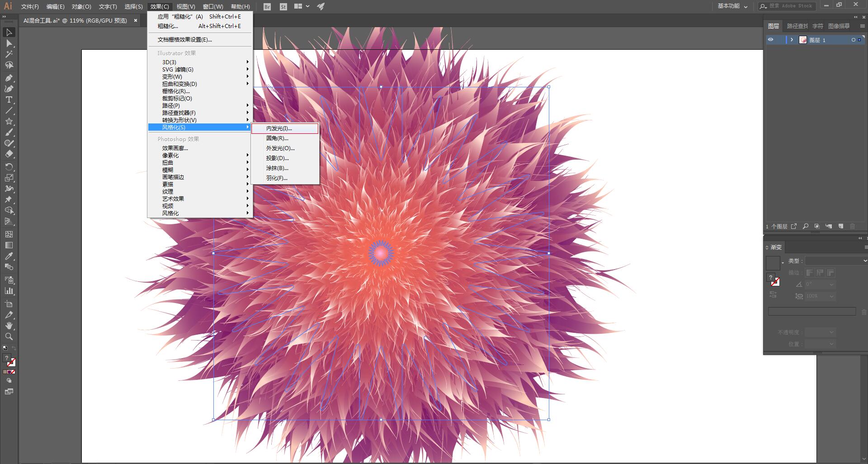Expand the 3D(3) effect submenu
Screen dimensions: 868x464
tap(200, 62)
